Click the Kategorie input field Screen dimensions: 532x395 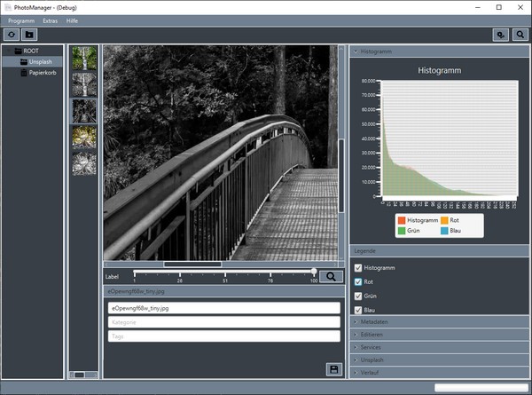(224, 322)
